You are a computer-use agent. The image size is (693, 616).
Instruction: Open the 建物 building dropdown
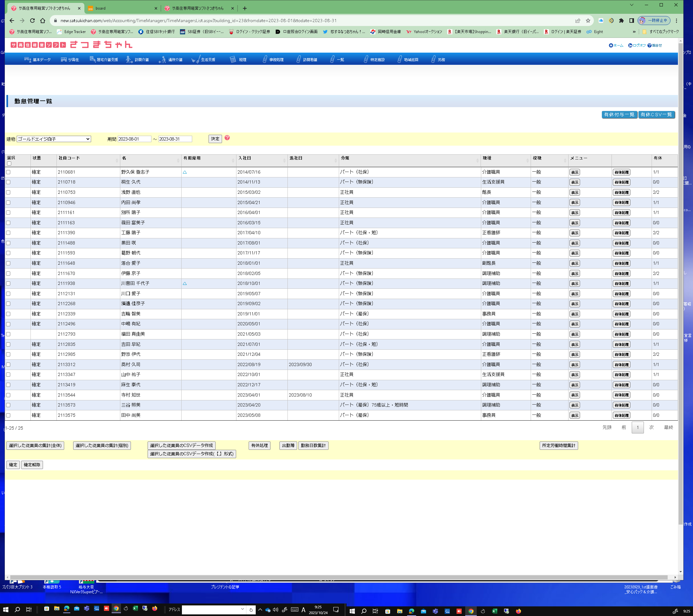click(x=54, y=139)
